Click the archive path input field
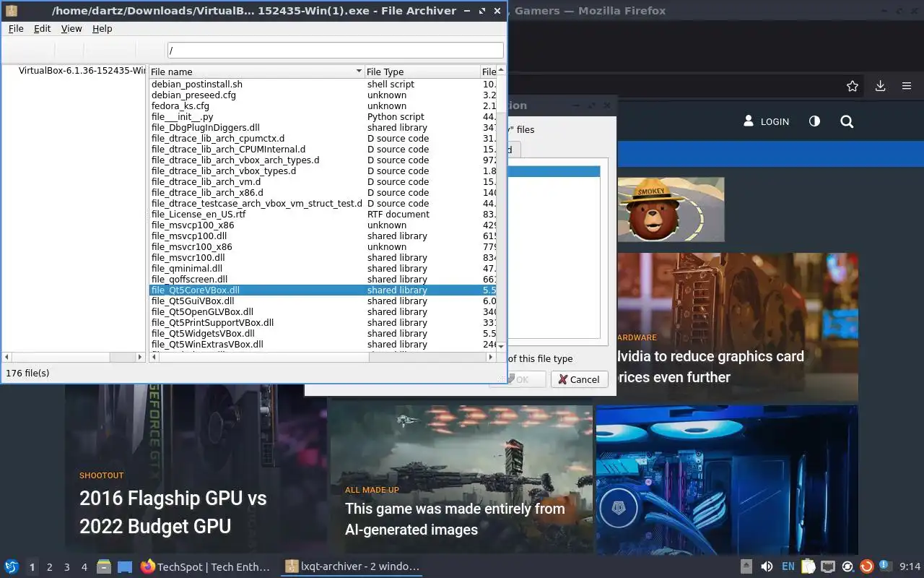This screenshot has height=578, width=924. [335, 51]
